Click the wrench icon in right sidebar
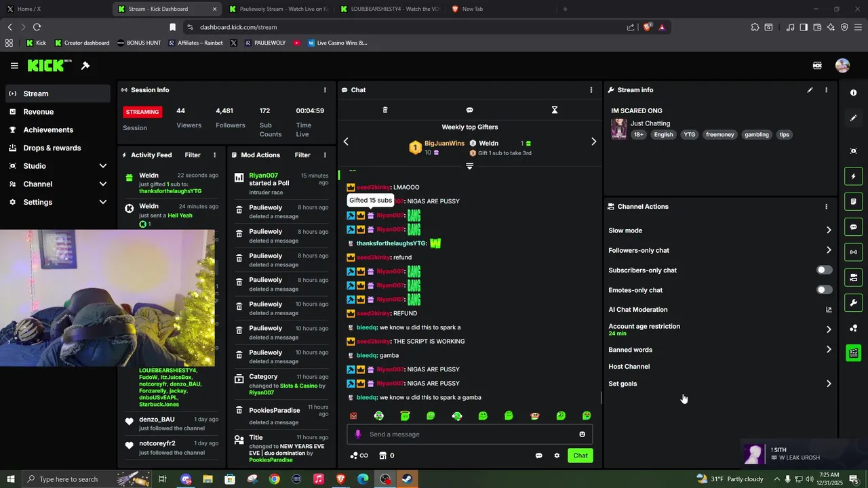Screen dimensions: 868x488 tap(854, 303)
